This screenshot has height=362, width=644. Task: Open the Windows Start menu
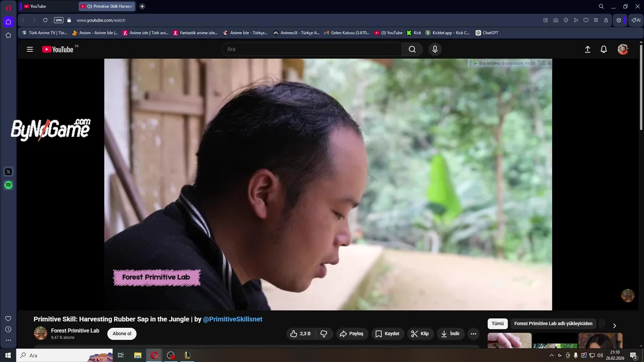8,355
